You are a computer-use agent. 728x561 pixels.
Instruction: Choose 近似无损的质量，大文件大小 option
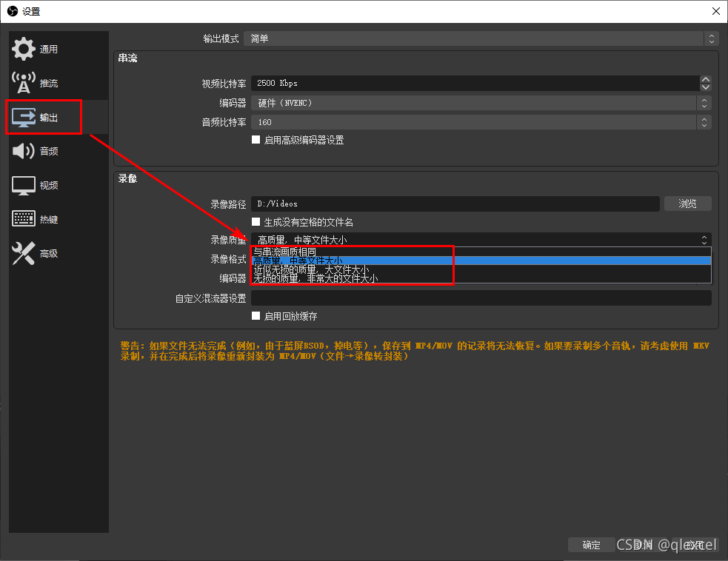[481, 269]
